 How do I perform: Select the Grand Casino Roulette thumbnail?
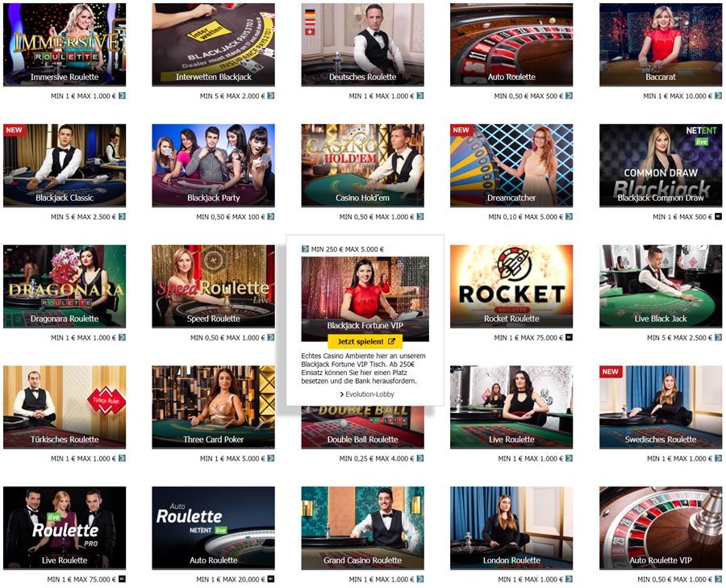(x=362, y=528)
